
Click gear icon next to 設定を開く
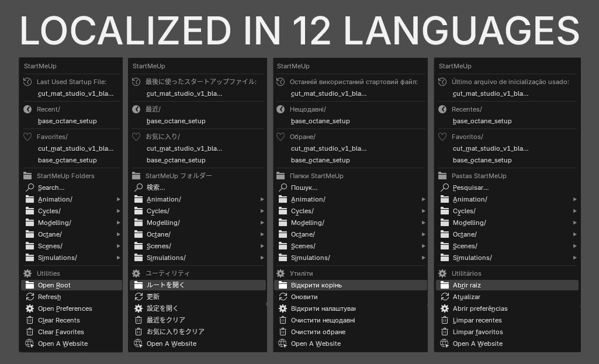click(139, 308)
